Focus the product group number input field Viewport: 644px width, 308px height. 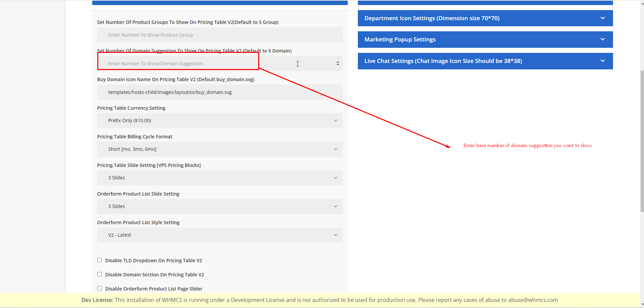(x=219, y=35)
